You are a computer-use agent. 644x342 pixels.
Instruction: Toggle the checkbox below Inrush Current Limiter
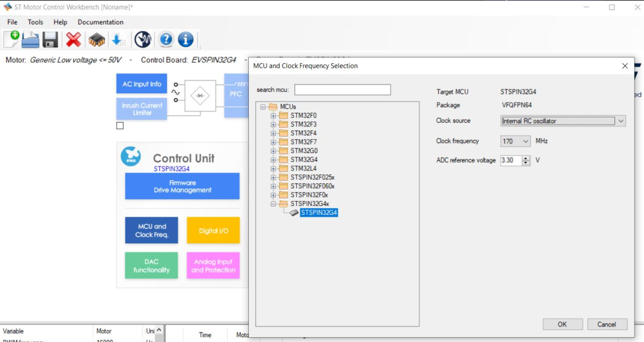click(120, 126)
